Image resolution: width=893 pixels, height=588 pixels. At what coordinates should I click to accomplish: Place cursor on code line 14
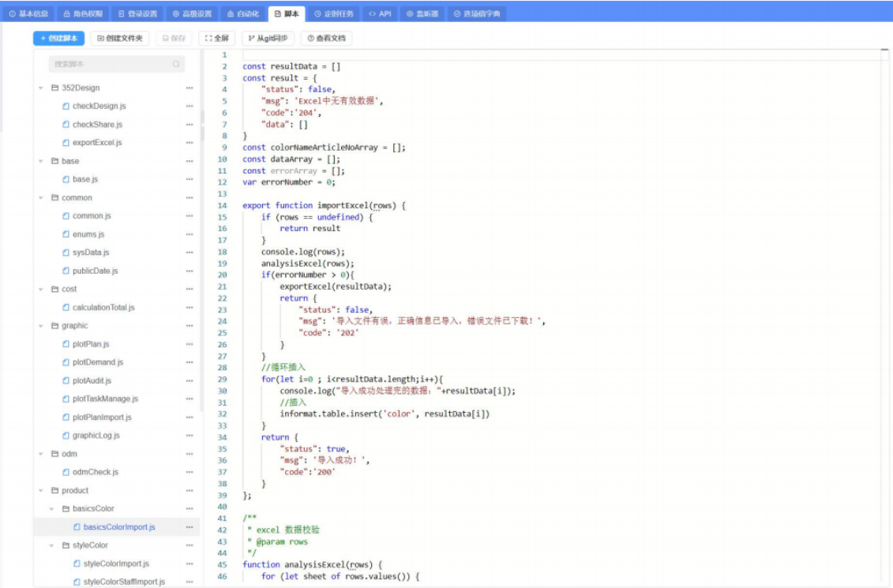[x=324, y=205]
